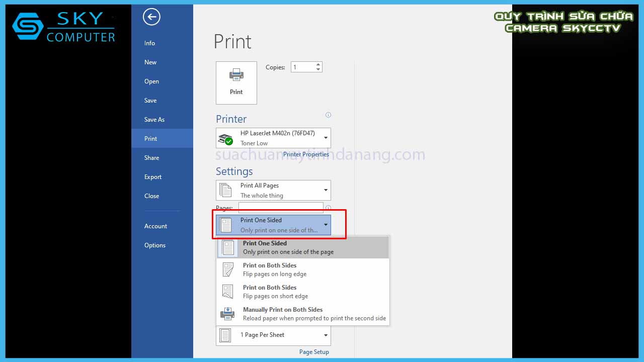Open the Printer Properties link
This screenshot has width=644, height=362.
[306, 154]
